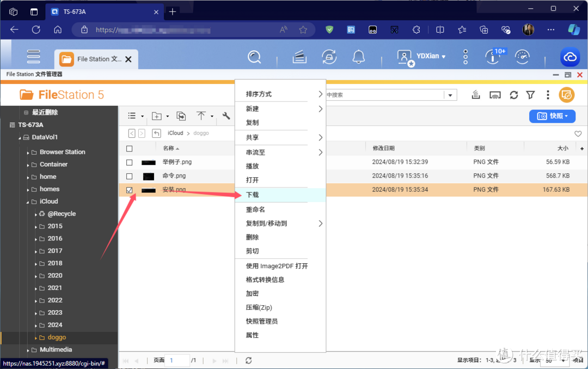
Task: Click the upload arrow toolbar icon
Action: coord(201,116)
